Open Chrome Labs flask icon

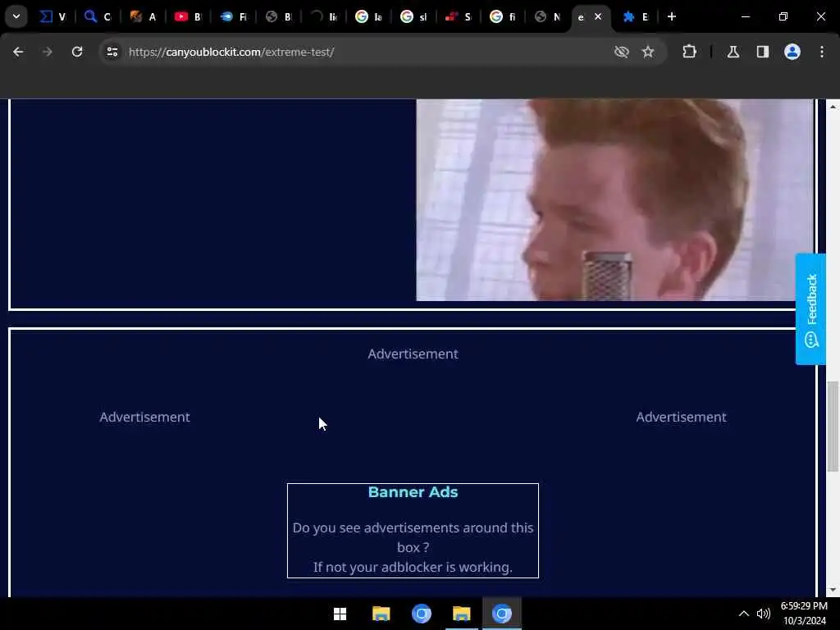point(733,52)
